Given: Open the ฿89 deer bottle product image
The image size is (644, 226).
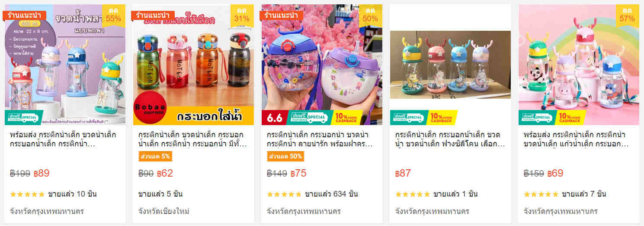Looking at the screenshot, I should point(65,65).
